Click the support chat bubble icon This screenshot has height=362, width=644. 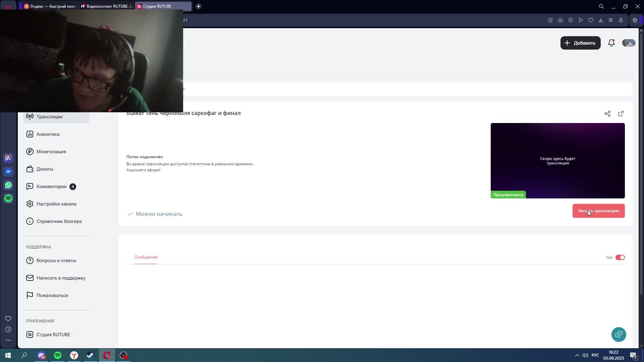click(x=619, y=334)
